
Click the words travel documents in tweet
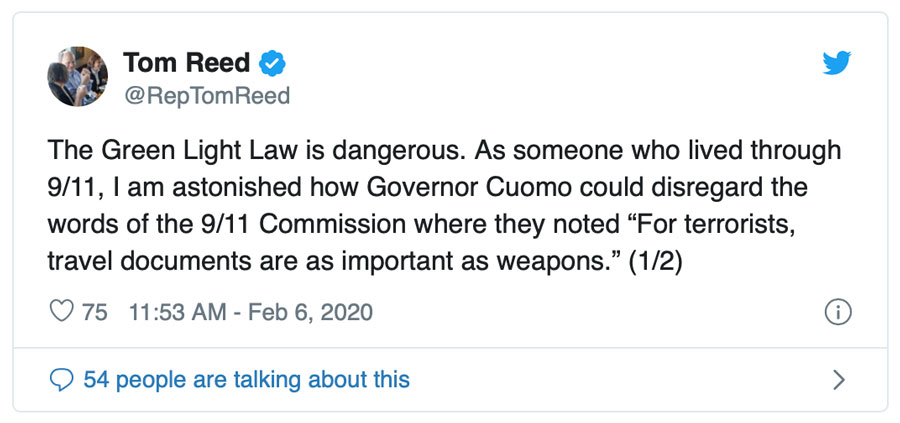pos(149,262)
